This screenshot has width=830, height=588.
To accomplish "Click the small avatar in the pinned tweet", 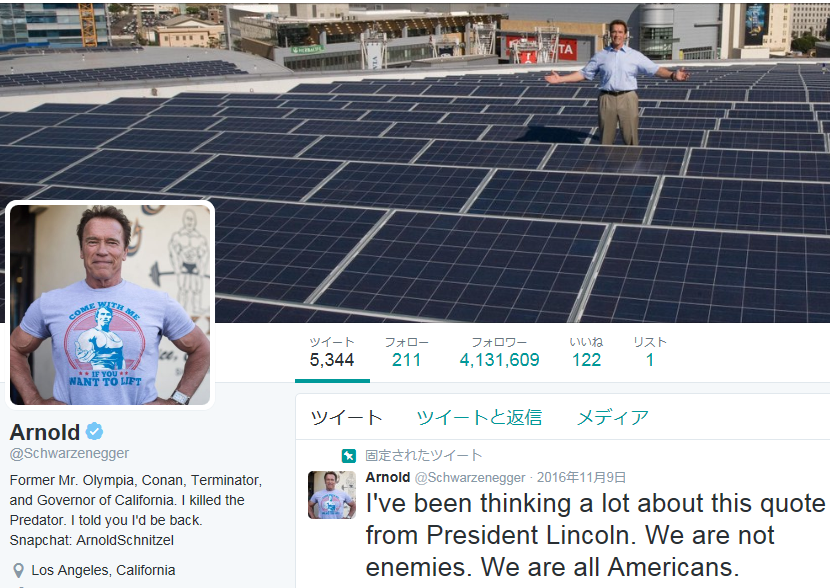I will tap(332, 494).
